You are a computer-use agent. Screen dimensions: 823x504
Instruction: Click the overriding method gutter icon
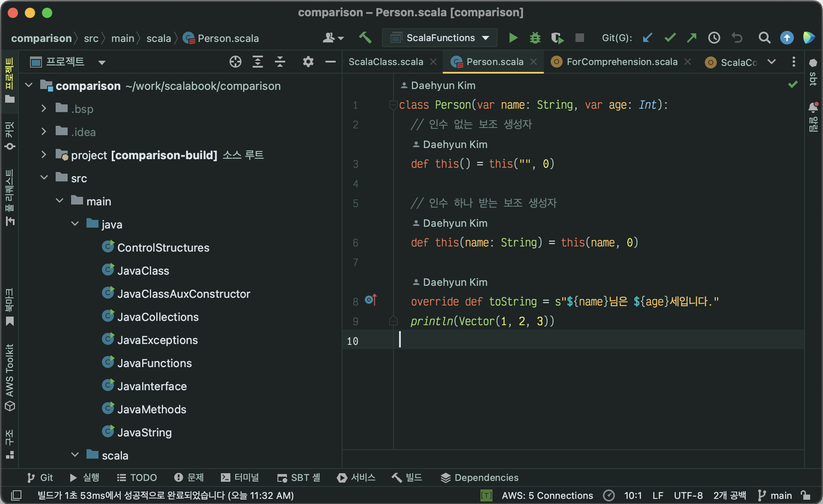(371, 300)
